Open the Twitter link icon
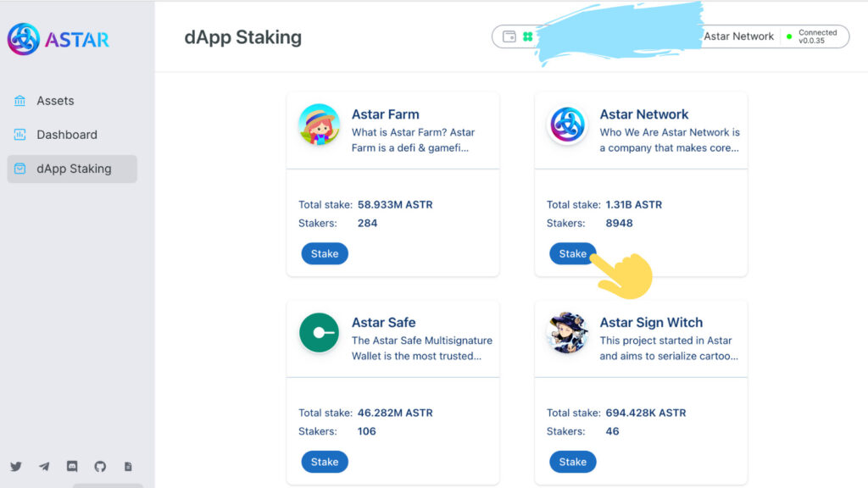This screenshot has width=868, height=488. 16,467
